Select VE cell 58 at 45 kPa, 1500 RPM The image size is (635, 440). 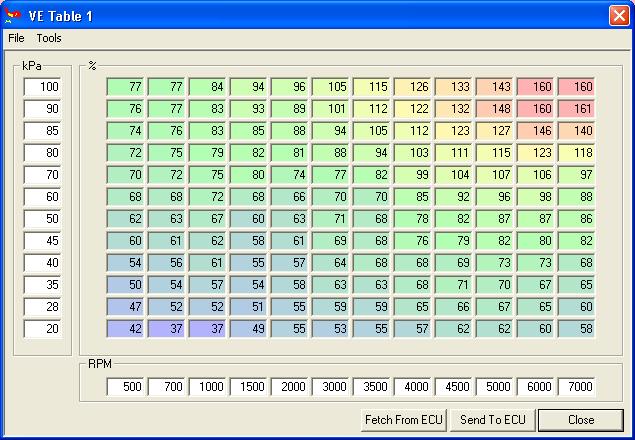(x=248, y=241)
